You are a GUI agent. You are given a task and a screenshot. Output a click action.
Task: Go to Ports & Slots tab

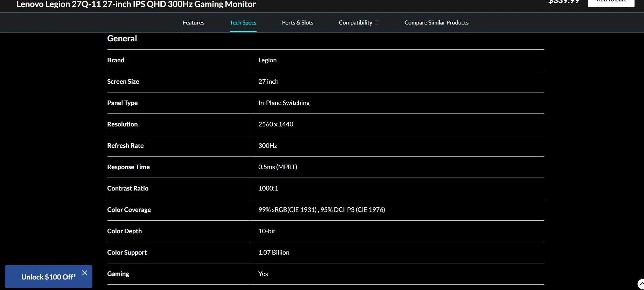(x=297, y=22)
